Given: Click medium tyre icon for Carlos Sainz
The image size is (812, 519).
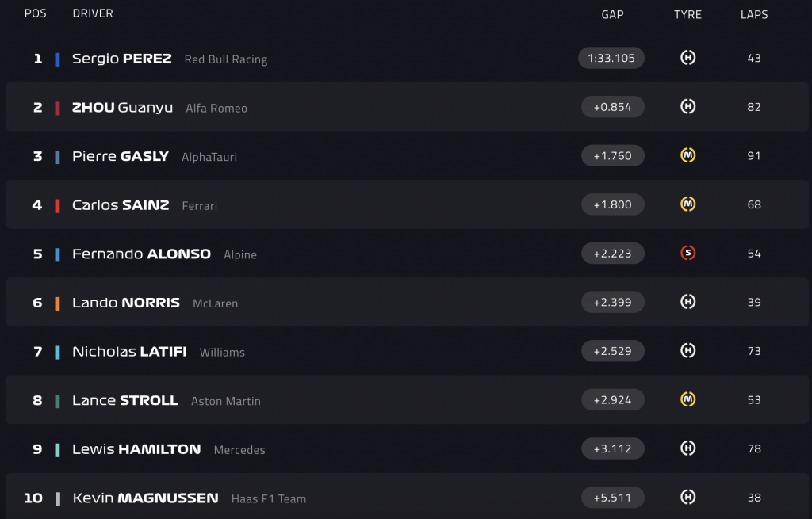Looking at the screenshot, I should click(688, 204).
